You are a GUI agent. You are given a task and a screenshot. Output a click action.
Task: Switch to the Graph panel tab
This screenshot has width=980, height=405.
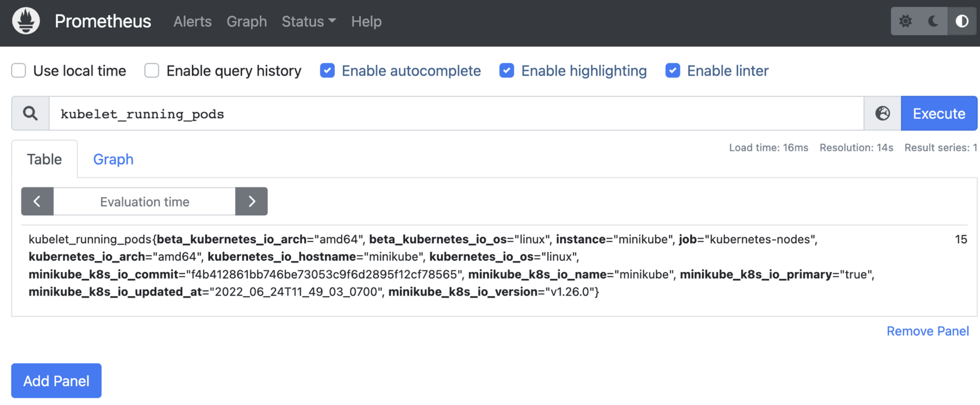click(x=113, y=159)
